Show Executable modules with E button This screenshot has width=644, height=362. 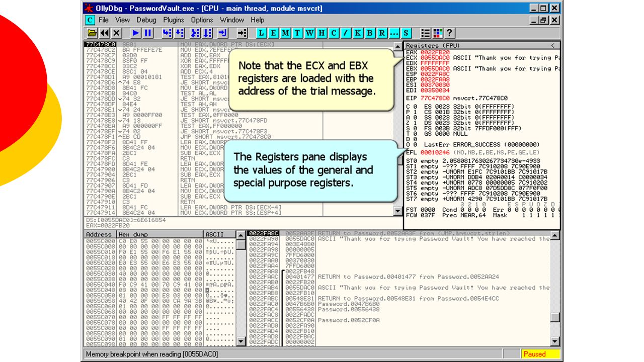click(x=273, y=33)
